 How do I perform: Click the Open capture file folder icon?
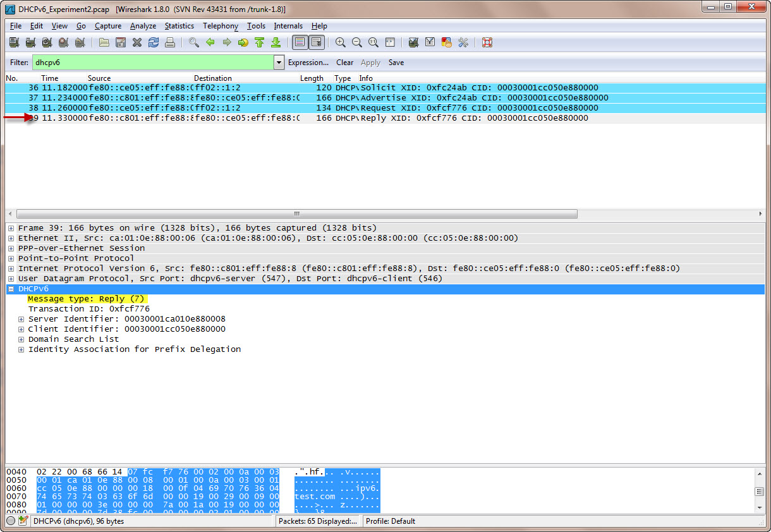point(104,42)
